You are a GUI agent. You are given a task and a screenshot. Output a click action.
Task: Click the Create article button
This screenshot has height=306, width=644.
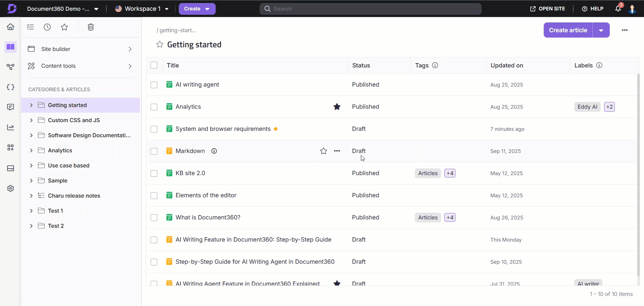coord(568,30)
